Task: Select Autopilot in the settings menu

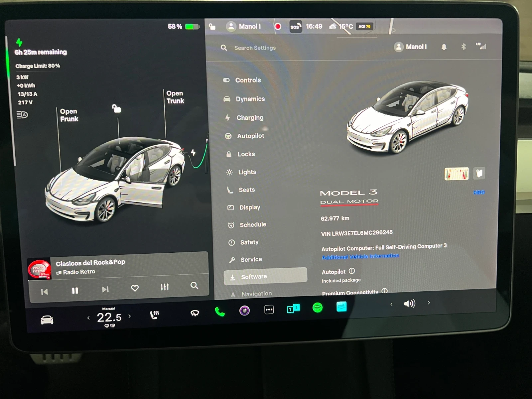Action: tap(250, 136)
